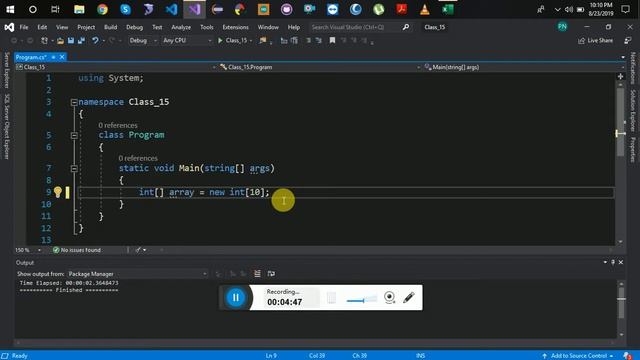The width and height of the screenshot is (640, 360).
Task: Click the editor vertical scrollbar
Action: pos(620,121)
